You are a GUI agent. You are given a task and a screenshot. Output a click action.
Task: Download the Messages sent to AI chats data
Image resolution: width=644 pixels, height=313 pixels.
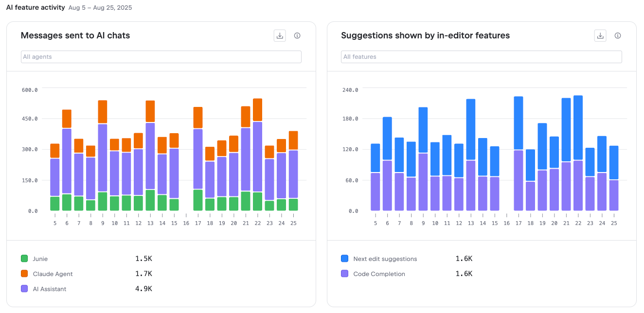(280, 35)
